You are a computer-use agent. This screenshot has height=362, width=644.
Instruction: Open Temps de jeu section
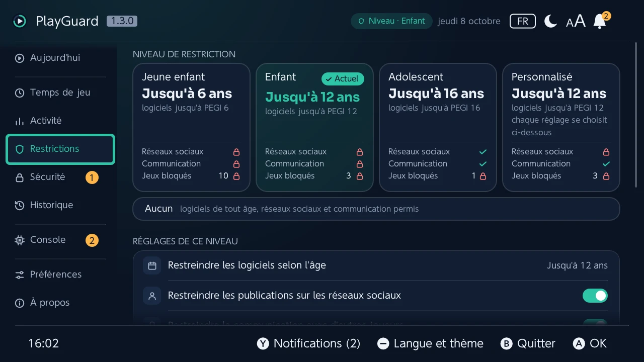[60, 93]
